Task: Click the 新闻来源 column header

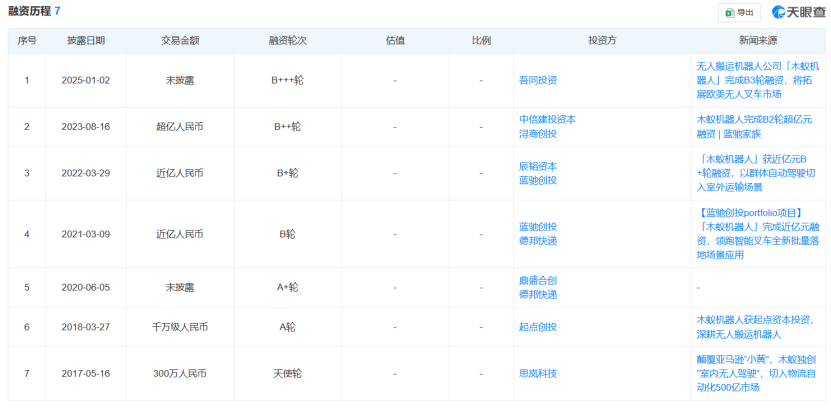Action: (758, 41)
